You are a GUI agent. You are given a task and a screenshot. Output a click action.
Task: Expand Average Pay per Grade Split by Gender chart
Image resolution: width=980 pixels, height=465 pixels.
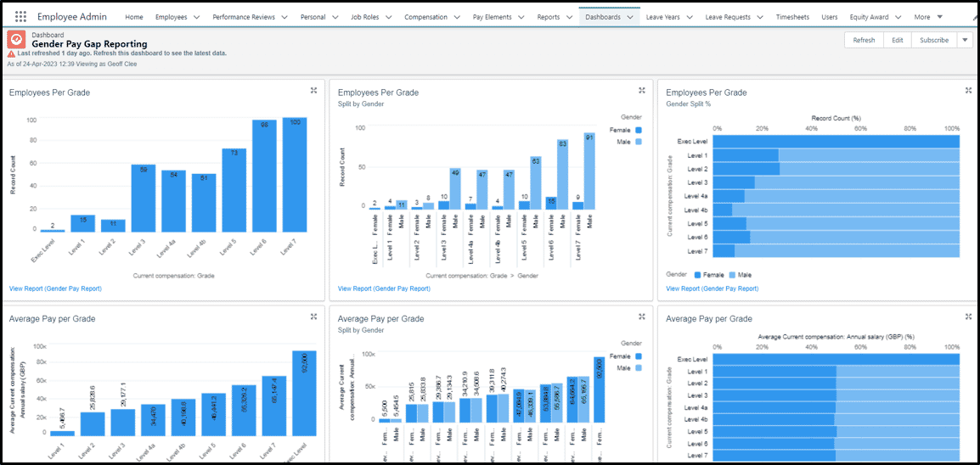pyautogui.click(x=642, y=317)
